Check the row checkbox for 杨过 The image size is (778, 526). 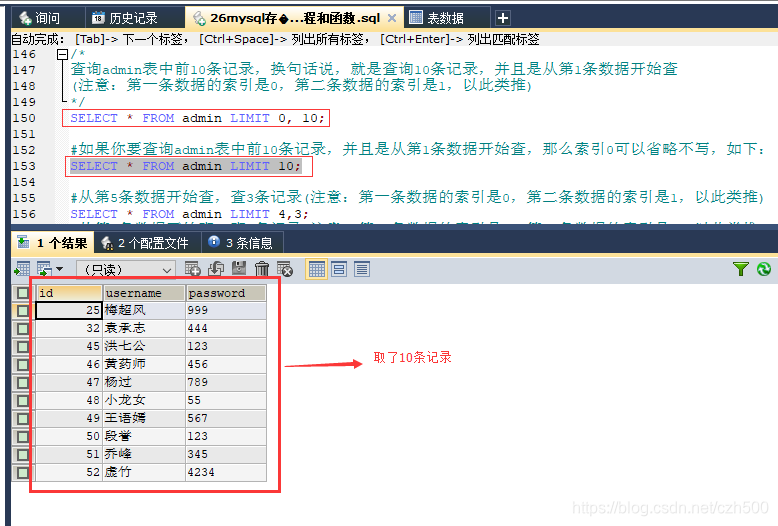(x=23, y=383)
